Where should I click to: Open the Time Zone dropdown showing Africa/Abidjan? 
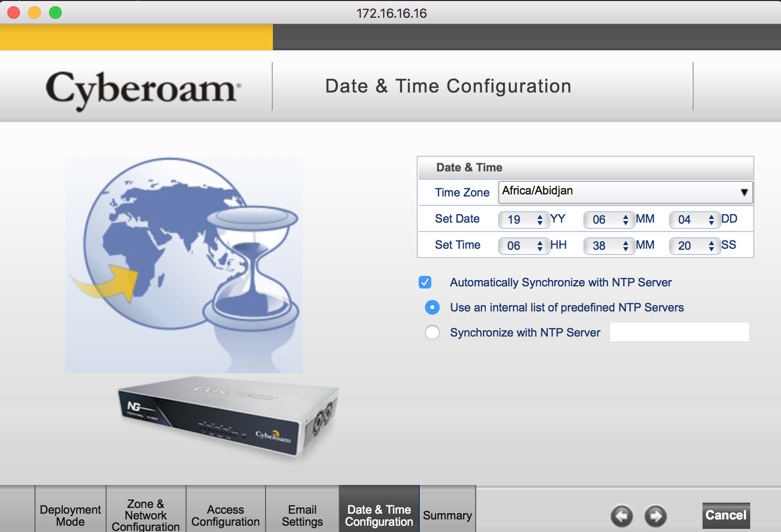[625, 192]
